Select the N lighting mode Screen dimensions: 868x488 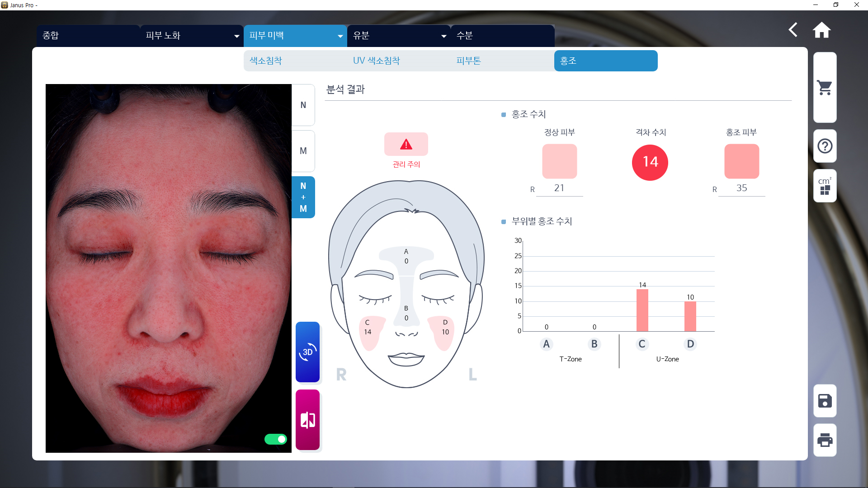tap(303, 105)
